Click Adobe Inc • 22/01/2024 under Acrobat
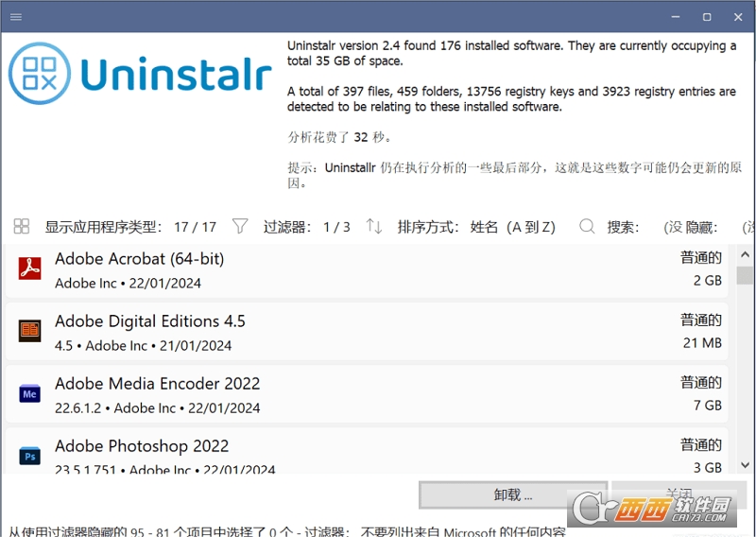The width and height of the screenshot is (756, 537). tap(128, 284)
